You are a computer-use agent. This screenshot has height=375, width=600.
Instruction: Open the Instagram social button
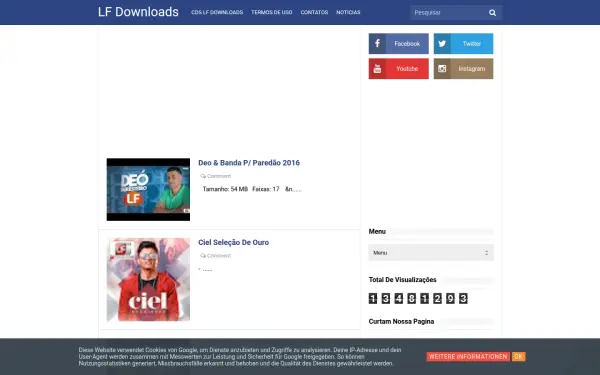[x=463, y=69]
